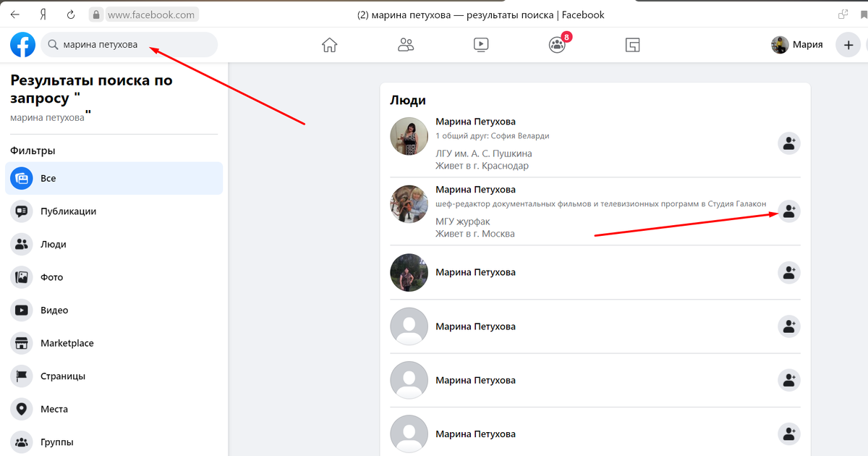The image size is (868, 456).
Task: Click the Люди section heading
Action: click(x=408, y=101)
